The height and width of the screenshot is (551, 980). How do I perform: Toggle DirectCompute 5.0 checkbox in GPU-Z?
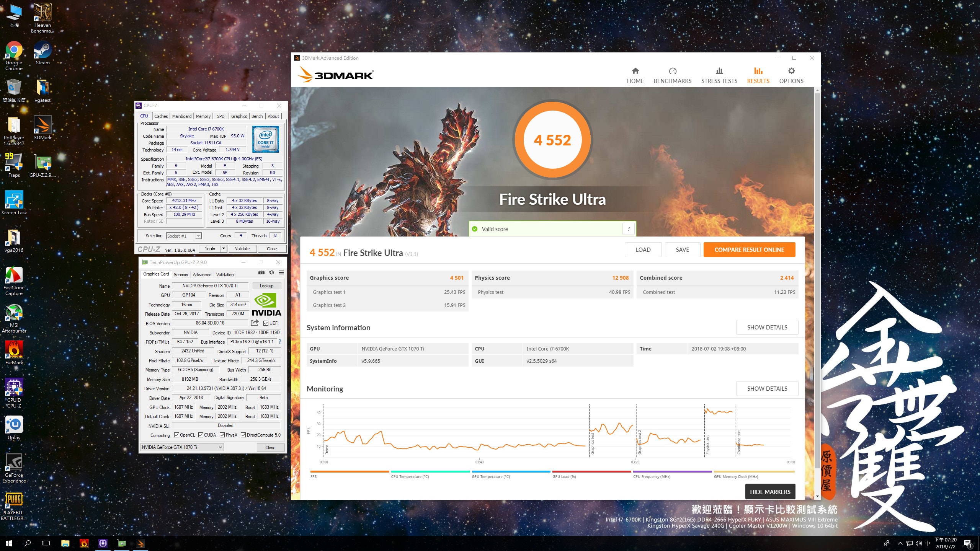[x=243, y=435]
